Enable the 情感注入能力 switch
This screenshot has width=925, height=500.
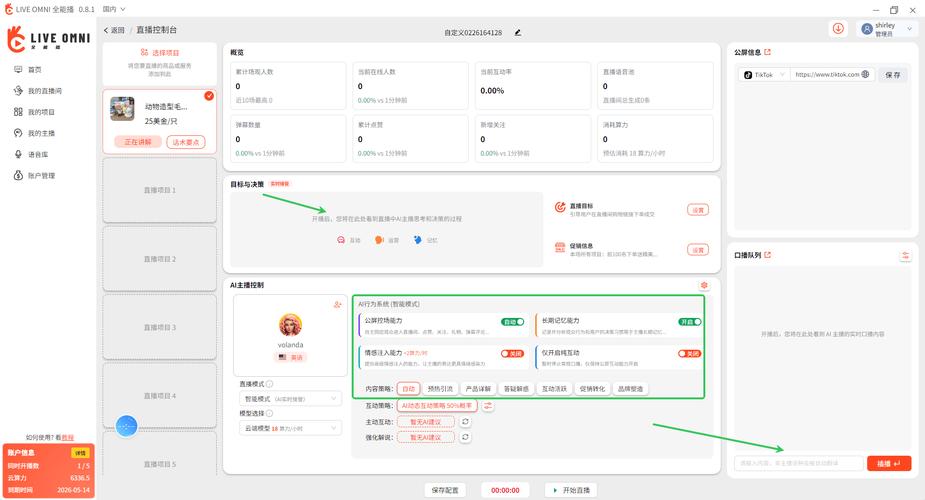(x=512, y=353)
